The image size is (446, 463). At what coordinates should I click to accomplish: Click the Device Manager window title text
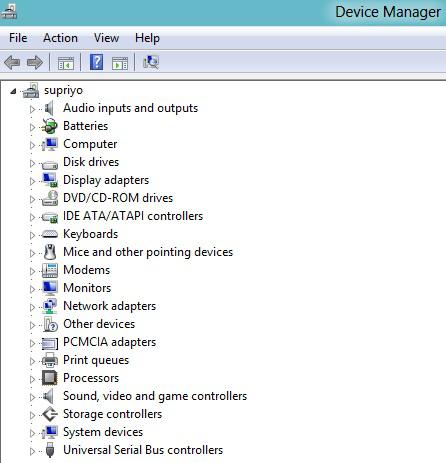[x=388, y=12]
